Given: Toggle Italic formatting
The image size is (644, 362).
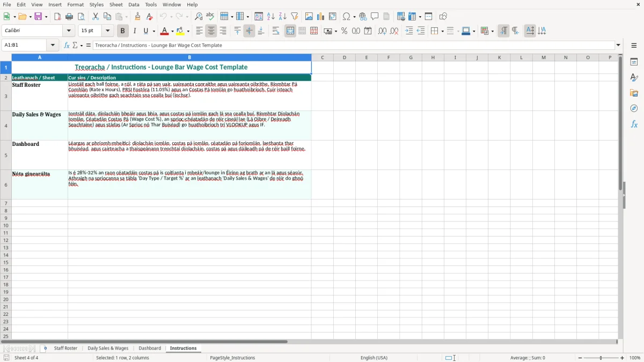Looking at the screenshot, I should (x=135, y=31).
